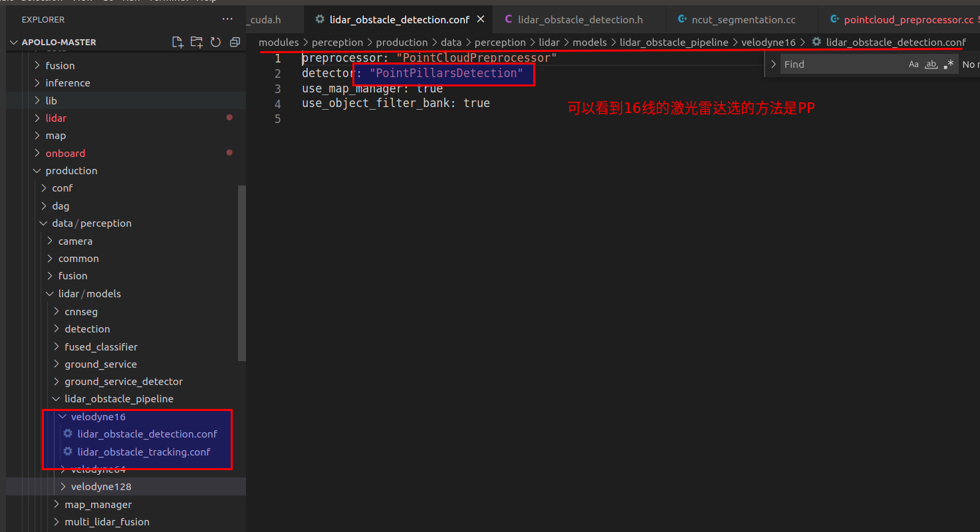Expand the conf folder

pos(126,188)
